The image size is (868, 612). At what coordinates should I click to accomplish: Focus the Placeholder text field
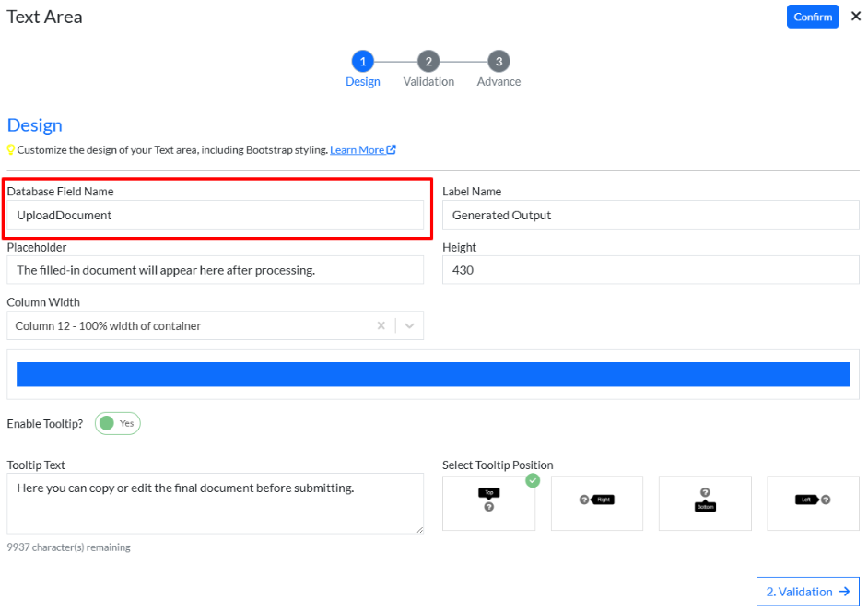pyautogui.click(x=215, y=270)
